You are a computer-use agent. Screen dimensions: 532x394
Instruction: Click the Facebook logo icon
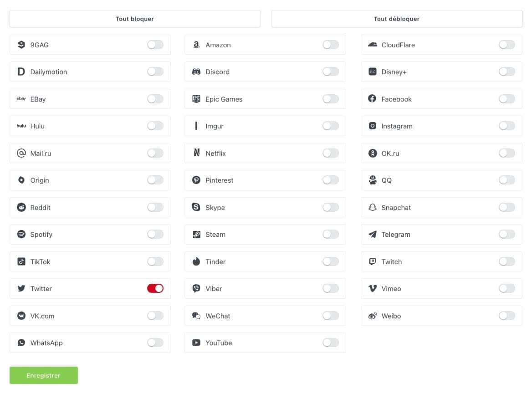tap(372, 99)
